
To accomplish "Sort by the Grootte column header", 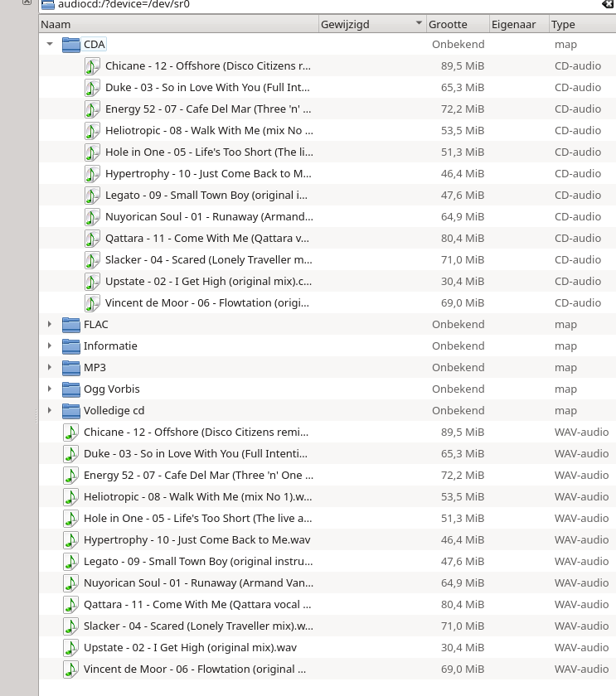I will click(x=458, y=24).
